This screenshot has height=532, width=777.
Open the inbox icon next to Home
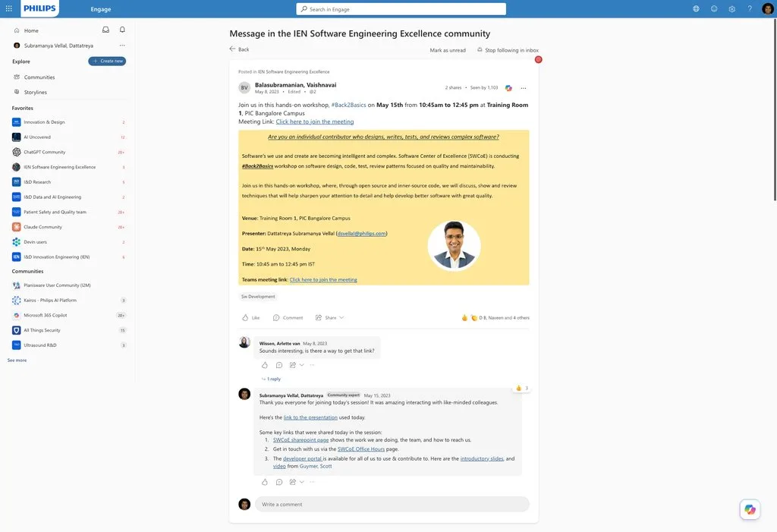coord(105,30)
